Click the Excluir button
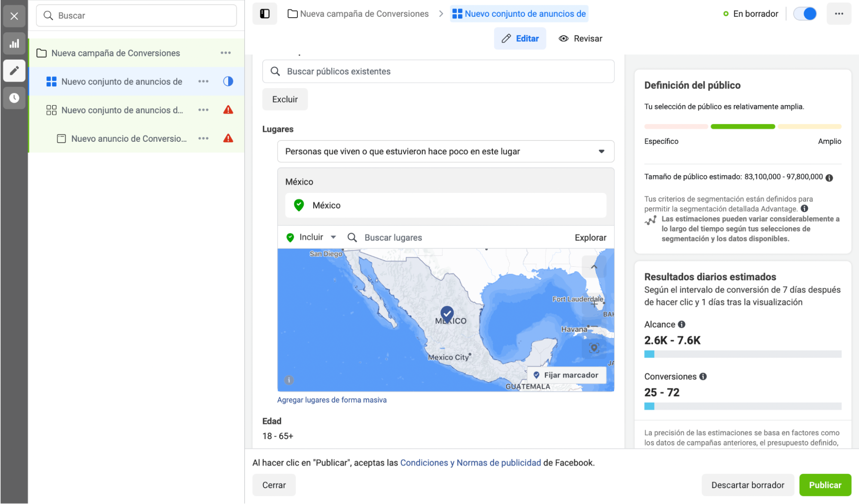Screen dimensions: 859x504 285,99
